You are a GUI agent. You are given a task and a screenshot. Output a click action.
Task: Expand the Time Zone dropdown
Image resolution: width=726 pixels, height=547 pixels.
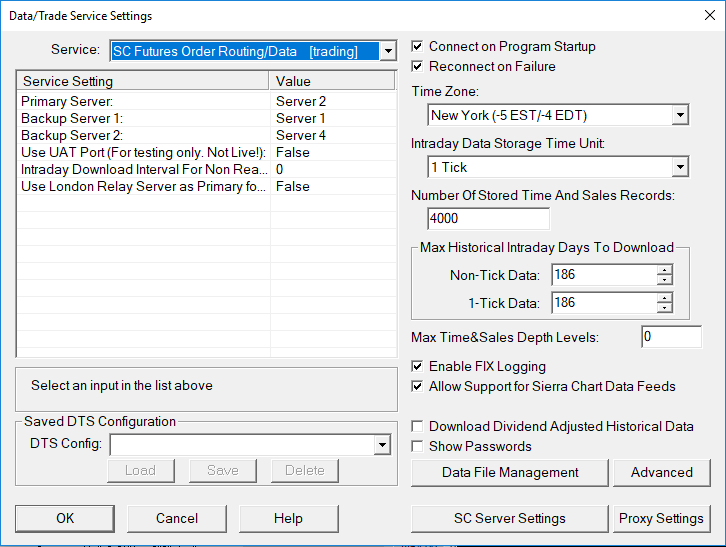pos(680,115)
